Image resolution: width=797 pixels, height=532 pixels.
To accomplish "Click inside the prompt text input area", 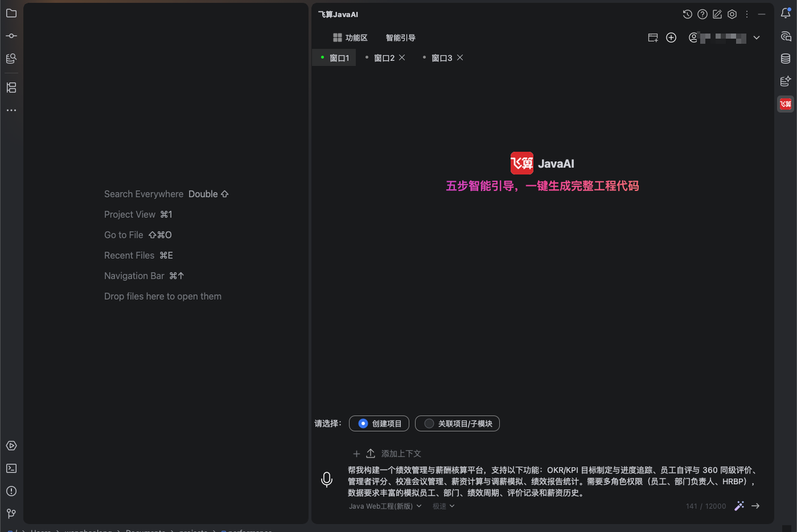I will (x=552, y=482).
